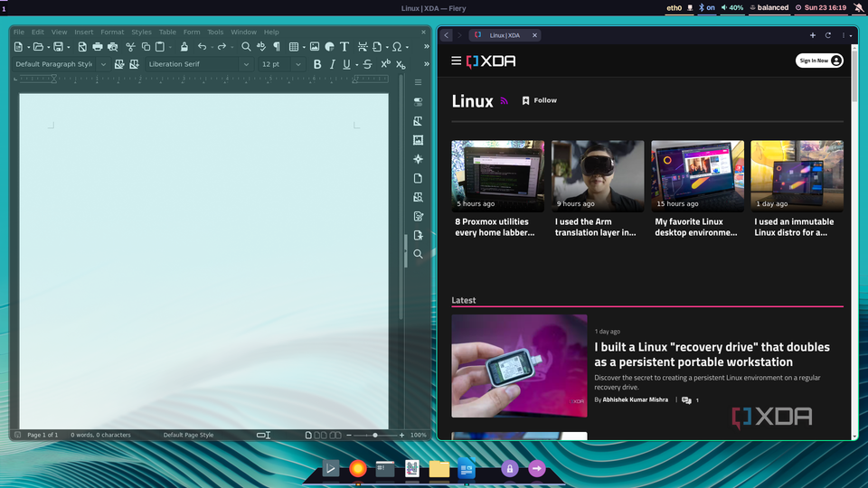Expand the 12 pt font size dropdown
The height and width of the screenshot is (488, 868).
[298, 64]
